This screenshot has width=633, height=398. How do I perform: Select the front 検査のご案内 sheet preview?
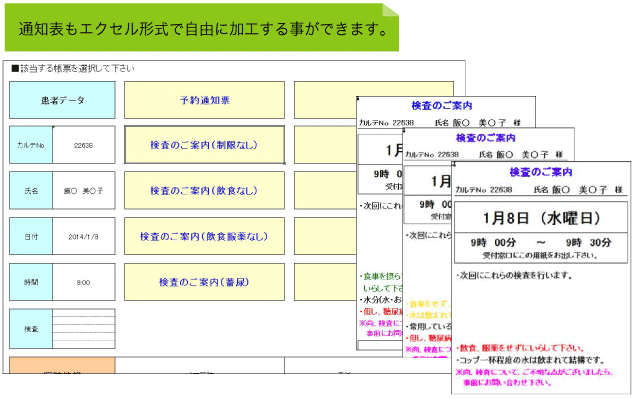pos(541,278)
